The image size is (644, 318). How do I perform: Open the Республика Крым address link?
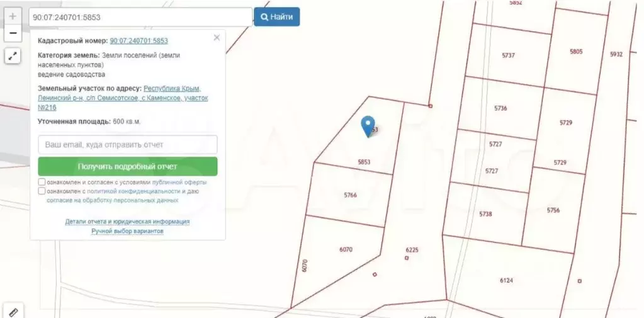(x=172, y=89)
